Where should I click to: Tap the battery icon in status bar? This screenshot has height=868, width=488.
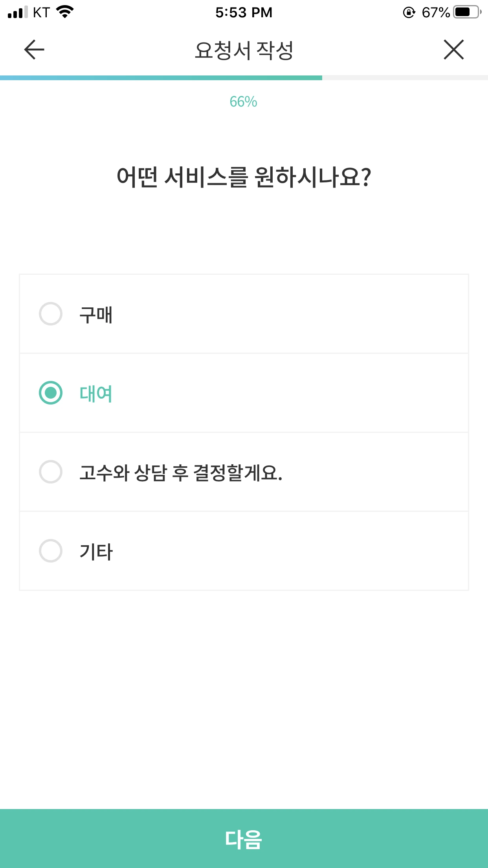point(467,12)
